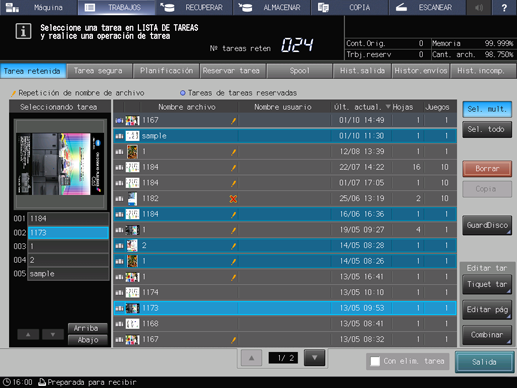Open the Reservar tarea tab

pos(233,71)
